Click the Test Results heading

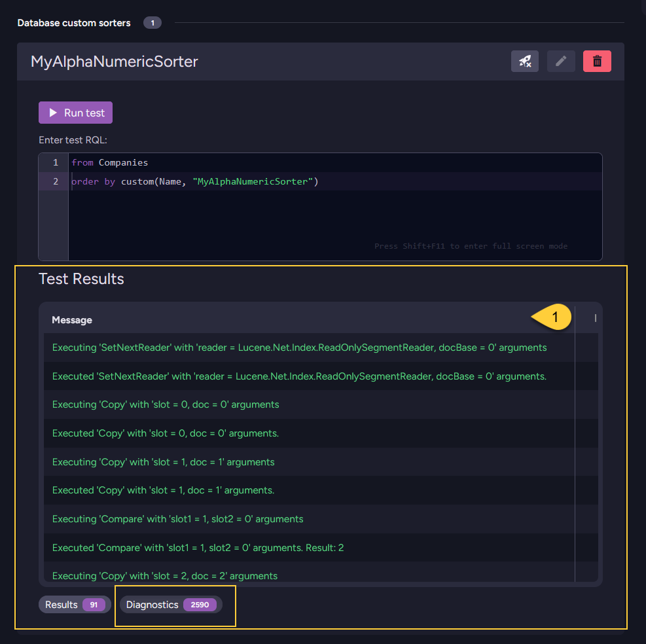point(81,279)
